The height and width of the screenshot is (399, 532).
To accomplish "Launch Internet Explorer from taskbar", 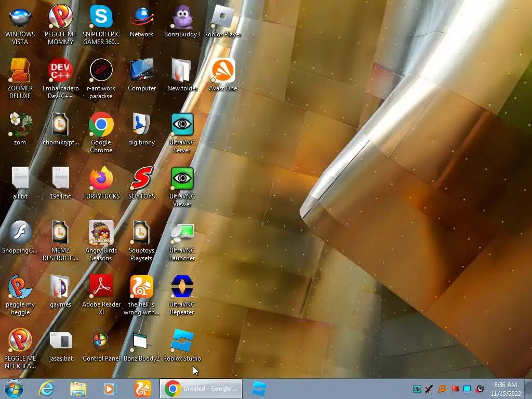I will pos(46,389).
